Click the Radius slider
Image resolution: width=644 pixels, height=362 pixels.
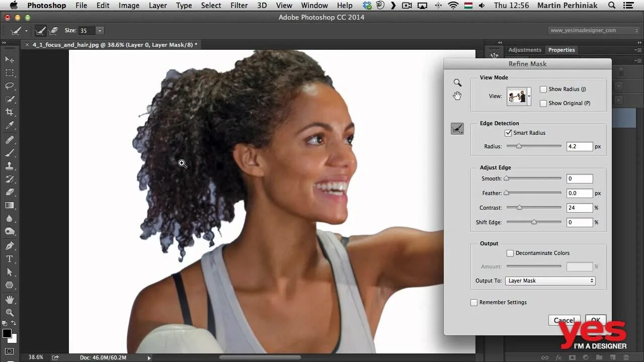tap(534, 146)
